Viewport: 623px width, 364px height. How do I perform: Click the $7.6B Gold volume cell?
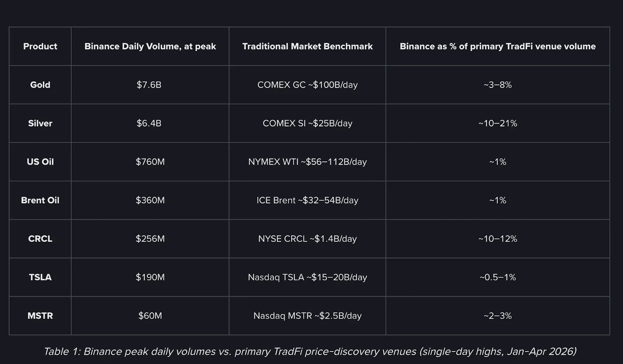[149, 85]
